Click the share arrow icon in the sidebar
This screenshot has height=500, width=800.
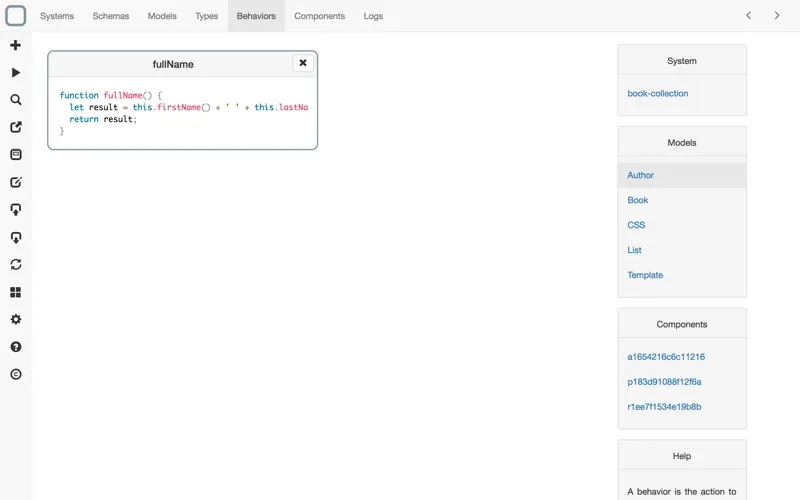click(x=16, y=127)
